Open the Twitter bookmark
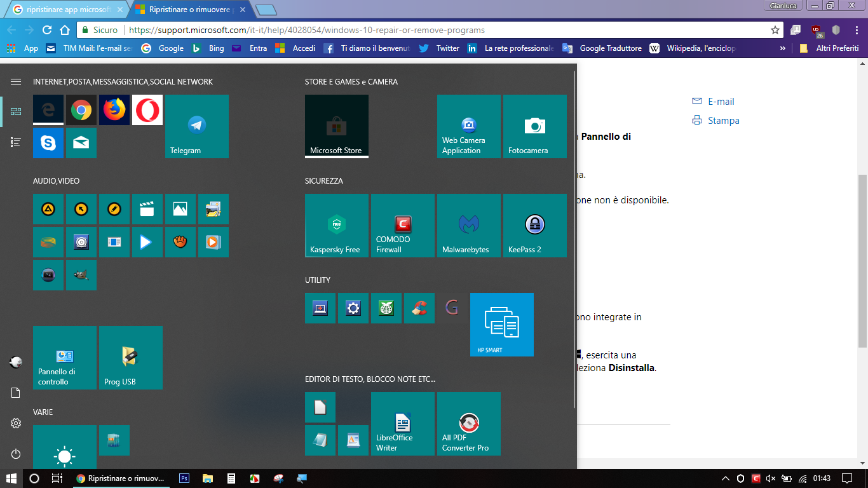 tap(439, 48)
